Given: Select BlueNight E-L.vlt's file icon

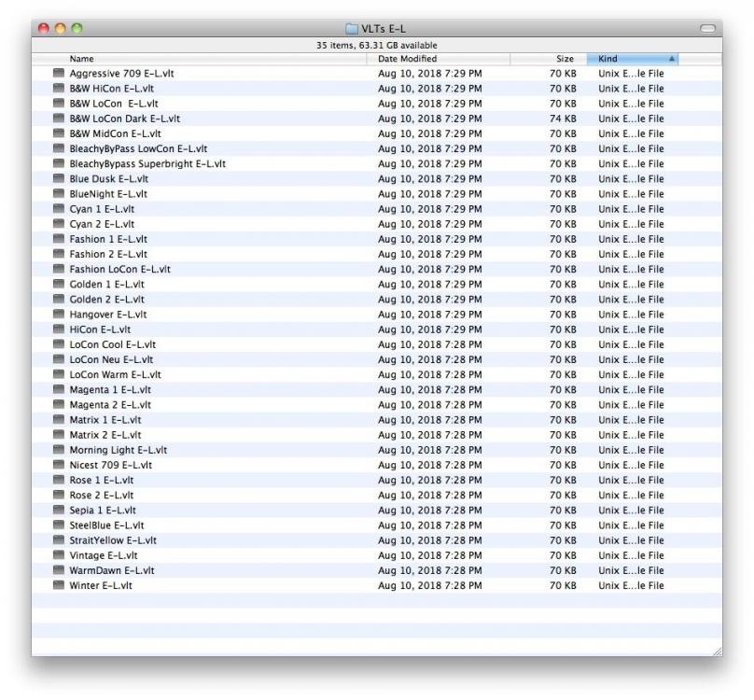Looking at the screenshot, I should pyautogui.click(x=57, y=193).
